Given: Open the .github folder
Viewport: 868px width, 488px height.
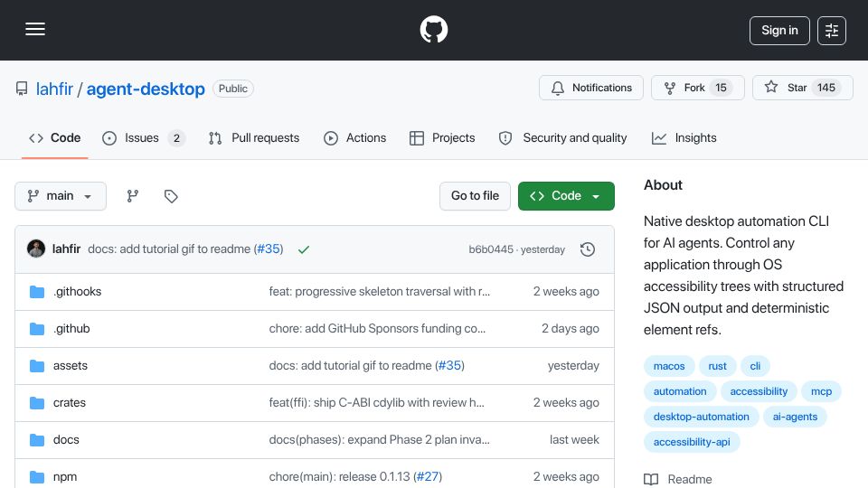Looking at the screenshot, I should 71,329.
